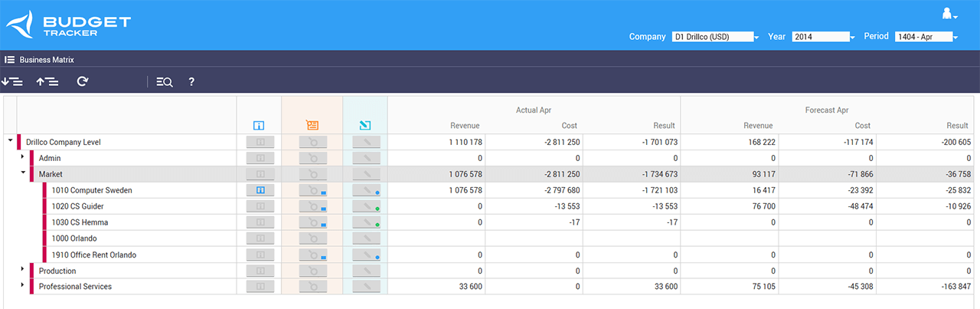Viewport: 980px width, 309px height.
Task: Click the info button for 1020 CS Guider
Action: pos(260,206)
